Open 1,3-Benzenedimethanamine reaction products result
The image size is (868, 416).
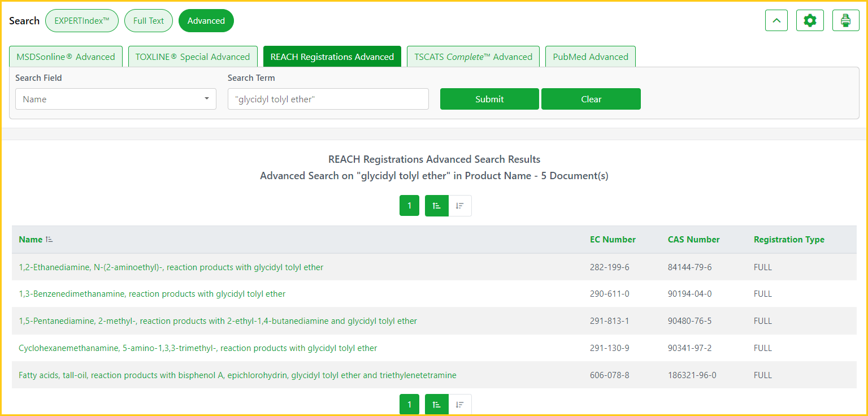(152, 294)
